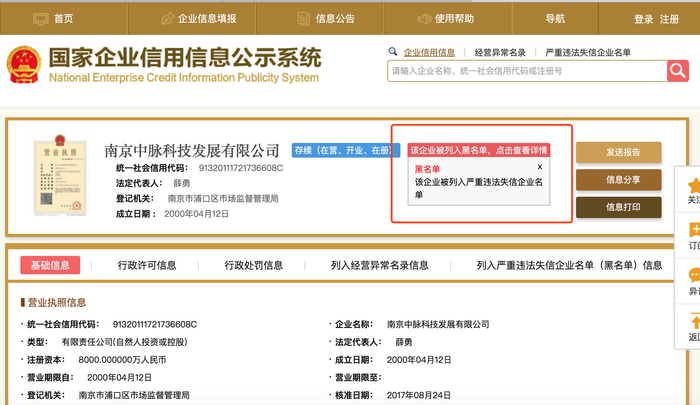
Task: Close the 黑名单 popup with the X
Action: tap(540, 167)
